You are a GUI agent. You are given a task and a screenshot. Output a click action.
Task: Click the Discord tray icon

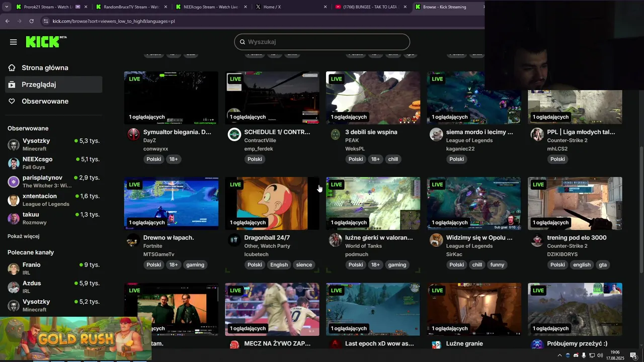[x=576, y=355]
